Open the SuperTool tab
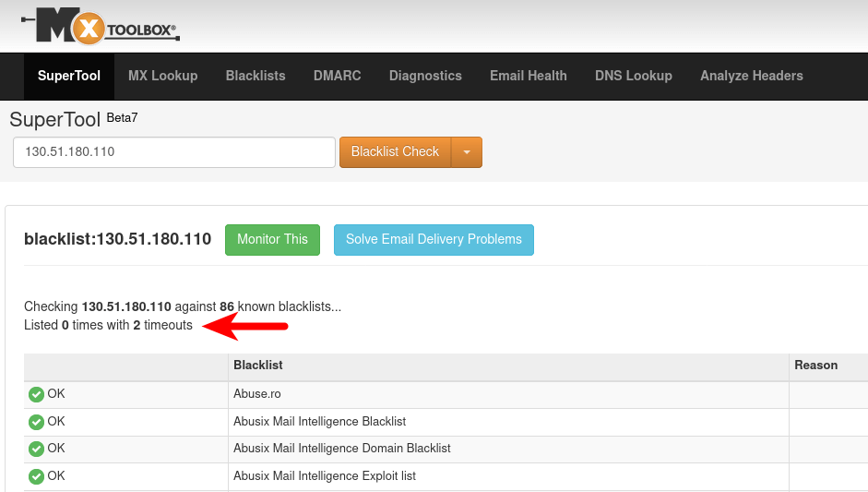 click(69, 76)
